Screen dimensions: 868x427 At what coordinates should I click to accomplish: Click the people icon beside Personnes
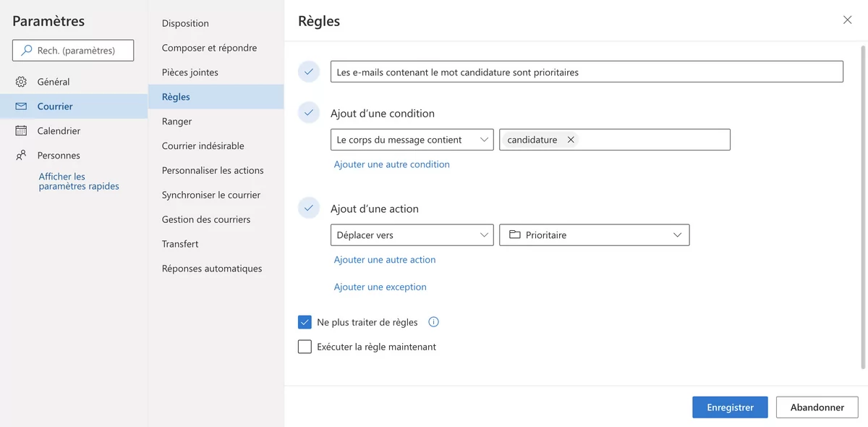coord(21,156)
